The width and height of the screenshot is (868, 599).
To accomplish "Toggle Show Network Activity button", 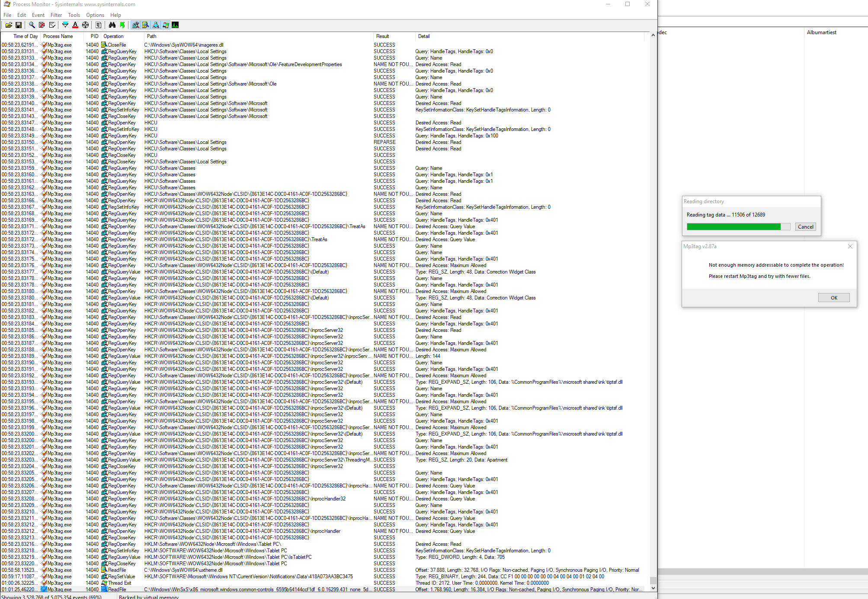I will (x=156, y=25).
